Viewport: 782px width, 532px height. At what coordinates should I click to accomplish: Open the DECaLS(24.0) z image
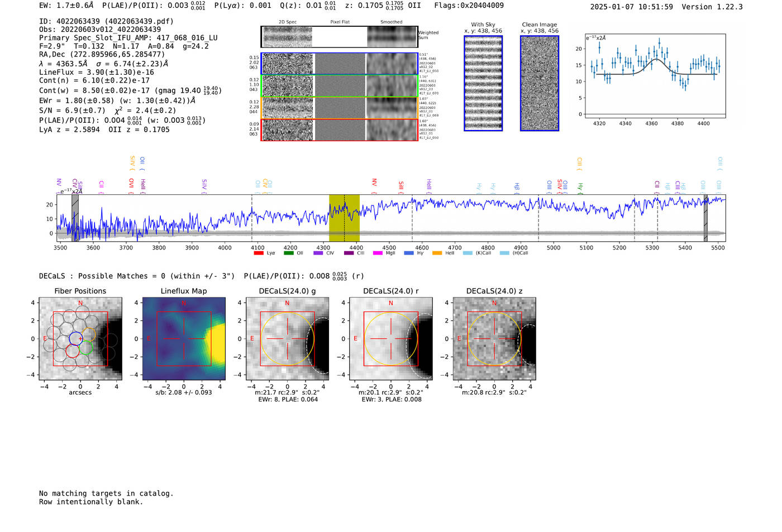494,338
